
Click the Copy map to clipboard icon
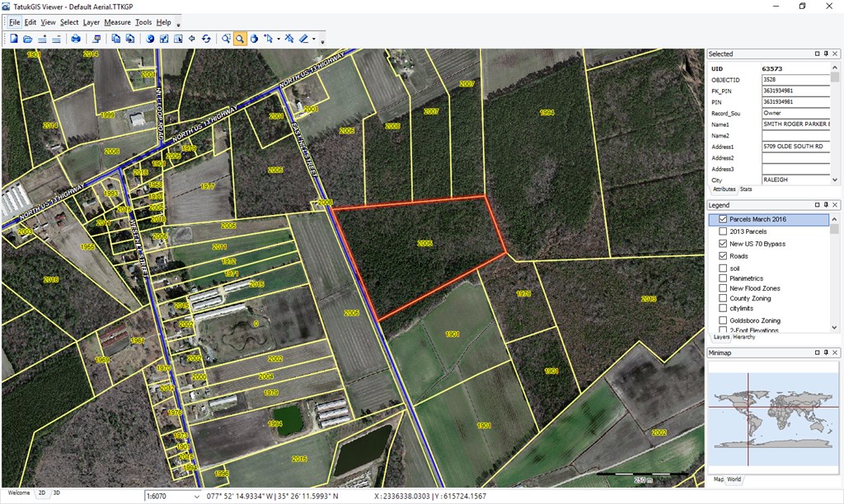[115, 39]
